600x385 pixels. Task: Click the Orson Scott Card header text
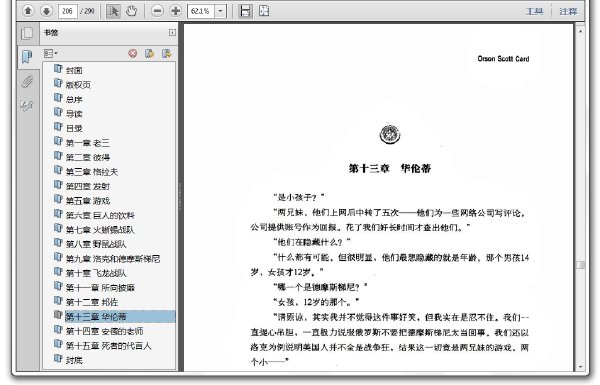click(x=503, y=59)
